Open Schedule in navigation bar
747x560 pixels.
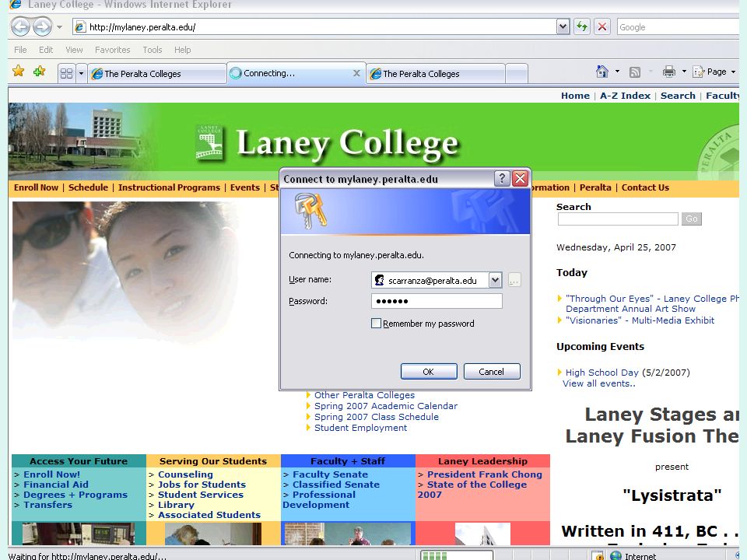(88, 187)
